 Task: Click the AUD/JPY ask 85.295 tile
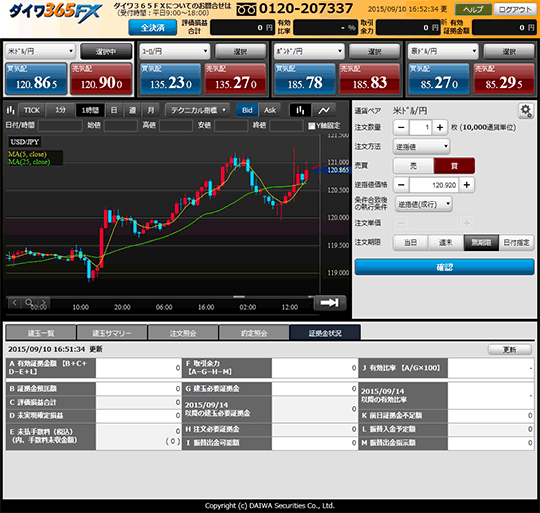click(x=504, y=78)
